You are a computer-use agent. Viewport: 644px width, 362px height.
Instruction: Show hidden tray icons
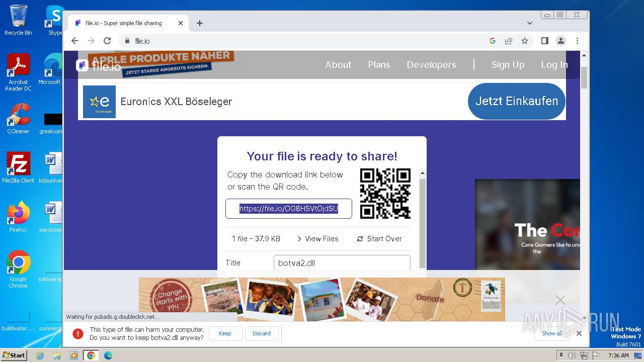[561, 355]
